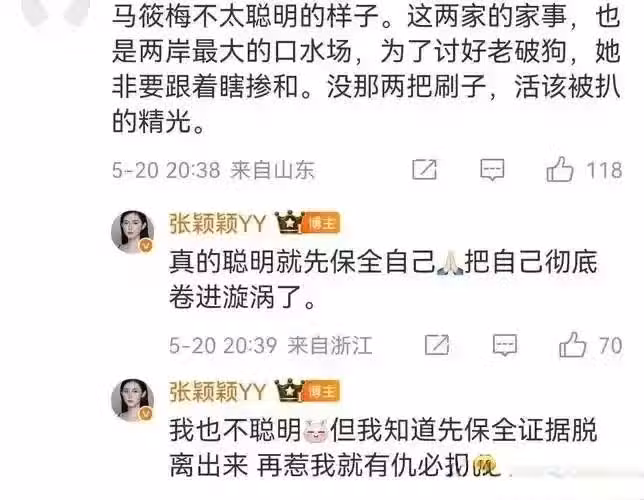Reply to the comment posted from 山东
This screenshot has height=500, width=644.
[x=492, y=170]
